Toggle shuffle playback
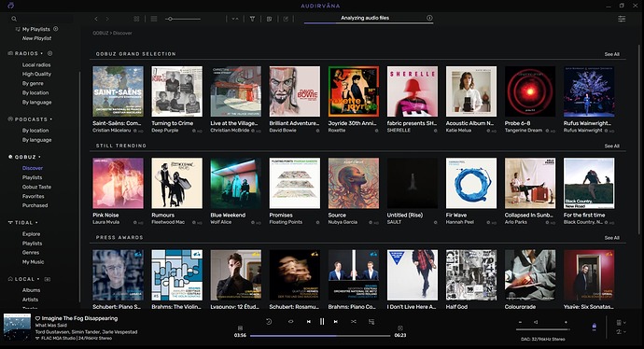The height and width of the screenshot is (349, 644). tap(353, 322)
